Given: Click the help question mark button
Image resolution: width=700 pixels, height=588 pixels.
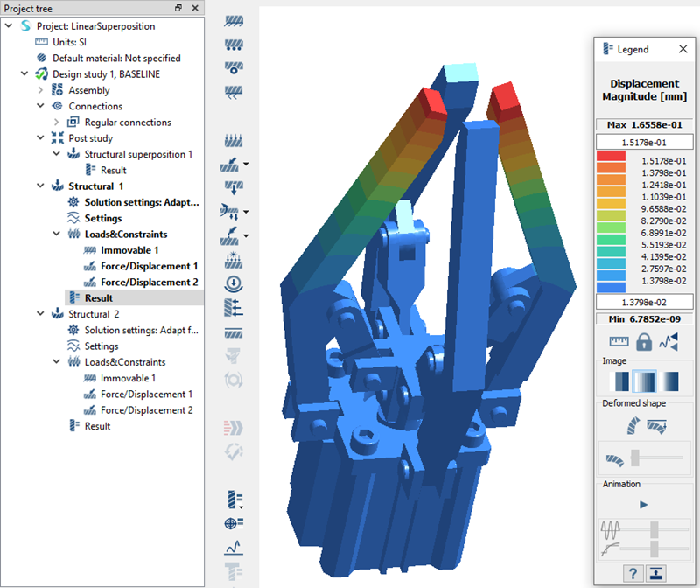Looking at the screenshot, I should tap(631, 572).
